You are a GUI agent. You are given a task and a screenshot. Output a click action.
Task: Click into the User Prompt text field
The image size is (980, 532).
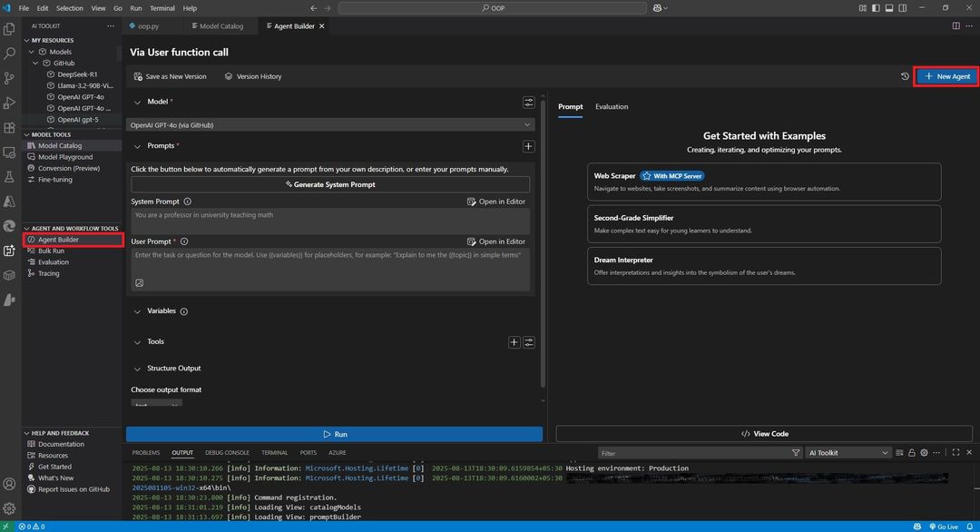[x=330, y=270]
